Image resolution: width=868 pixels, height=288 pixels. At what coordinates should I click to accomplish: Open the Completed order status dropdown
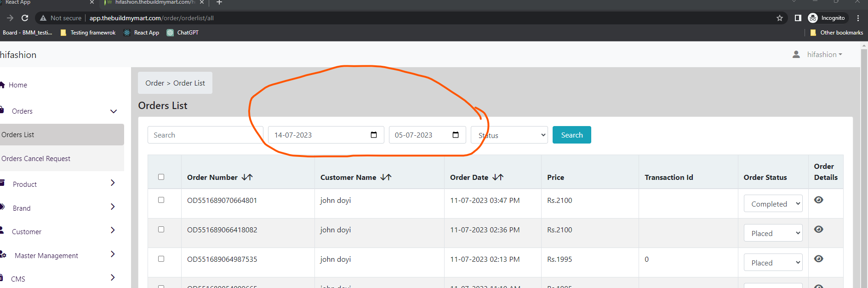773,203
